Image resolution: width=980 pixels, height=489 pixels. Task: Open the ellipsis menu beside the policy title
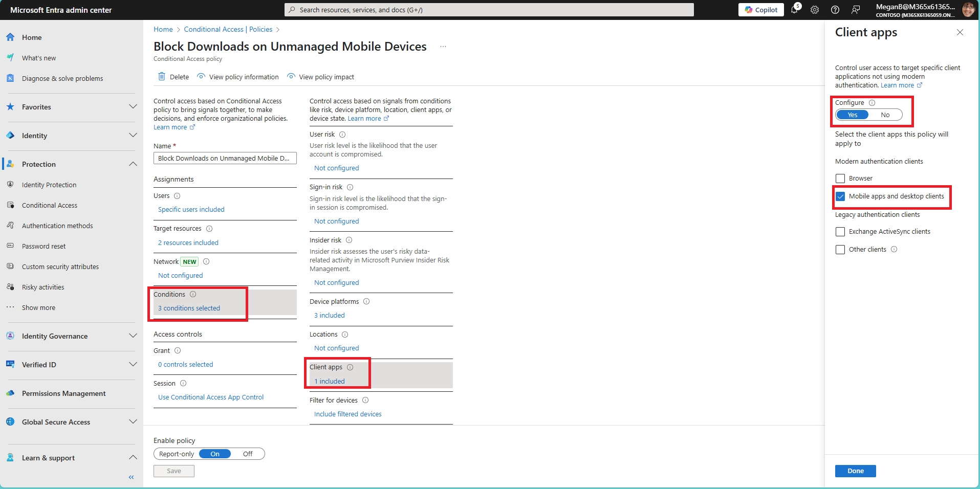click(x=443, y=47)
